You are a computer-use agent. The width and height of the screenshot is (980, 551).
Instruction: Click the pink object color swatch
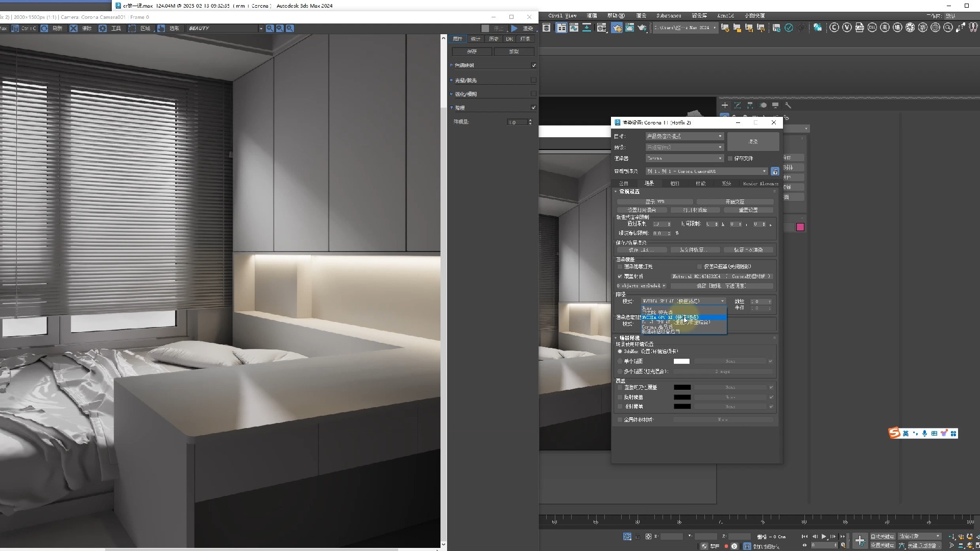[800, 228]
